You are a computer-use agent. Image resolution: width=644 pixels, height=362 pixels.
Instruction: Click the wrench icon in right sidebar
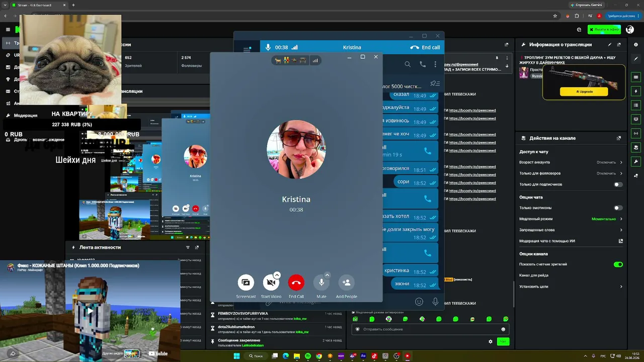click(x=636, y=162)
